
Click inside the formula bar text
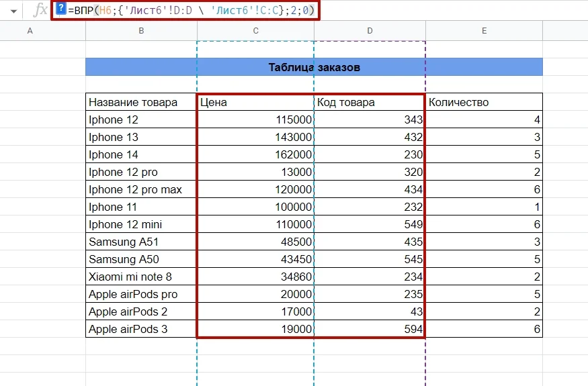point(188,10)
